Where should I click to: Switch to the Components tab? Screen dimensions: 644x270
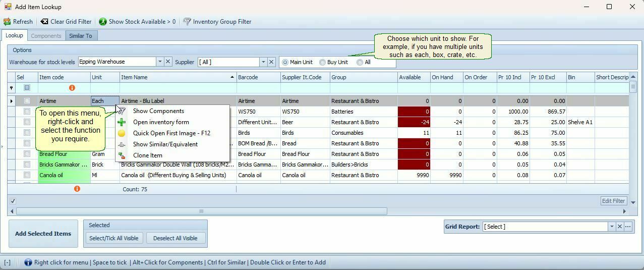[46, 36]
